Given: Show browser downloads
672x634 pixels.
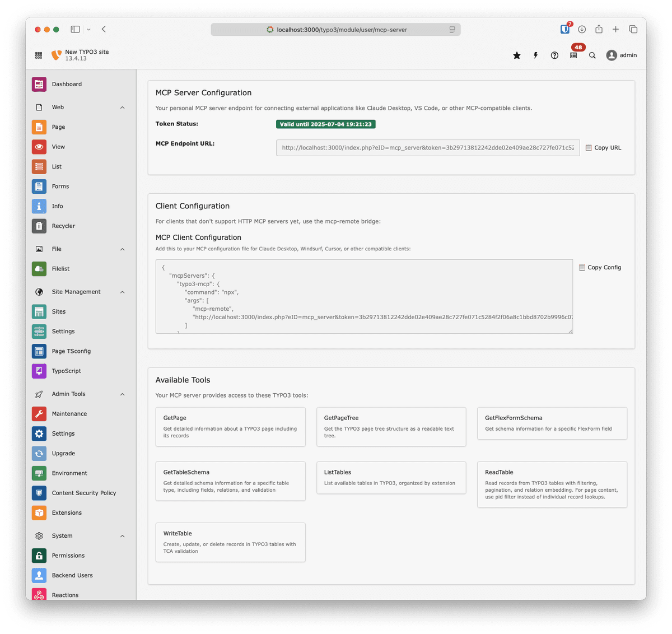Looking at the screenshot, I should pos(582,29).
